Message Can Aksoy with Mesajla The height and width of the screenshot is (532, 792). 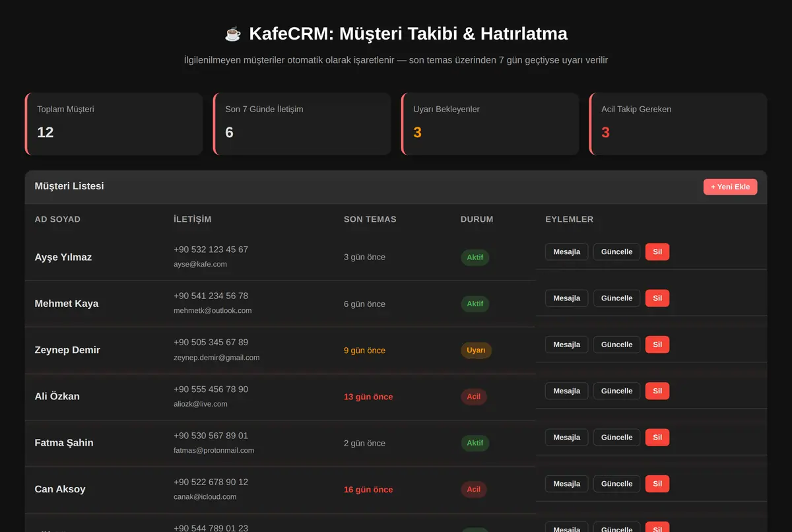tap(566, 484)
